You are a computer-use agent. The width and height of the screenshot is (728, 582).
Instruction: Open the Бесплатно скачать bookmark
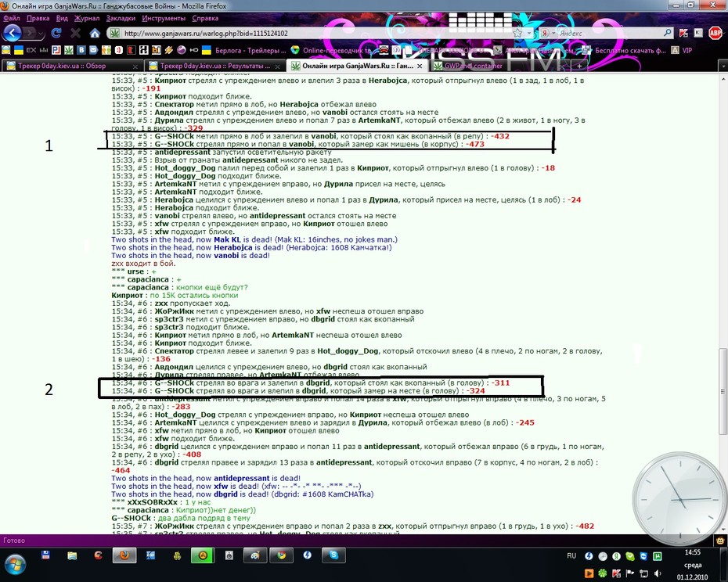coord(624,50)
